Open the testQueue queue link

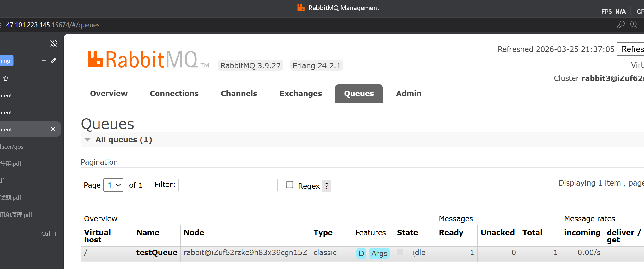pos(157,253)
